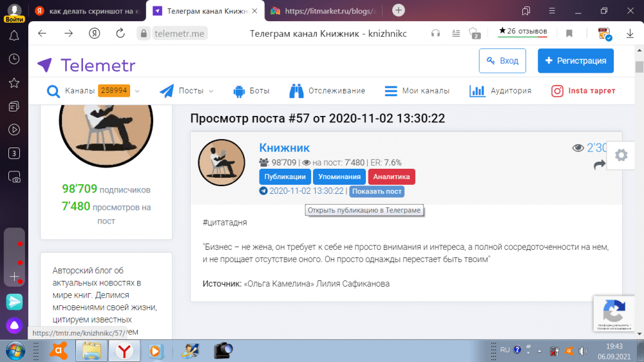The width and height of the screenshot is (644, 362).
Task: Open the messenger paper-plane icon in sidebar
Action: click(14, 302)
